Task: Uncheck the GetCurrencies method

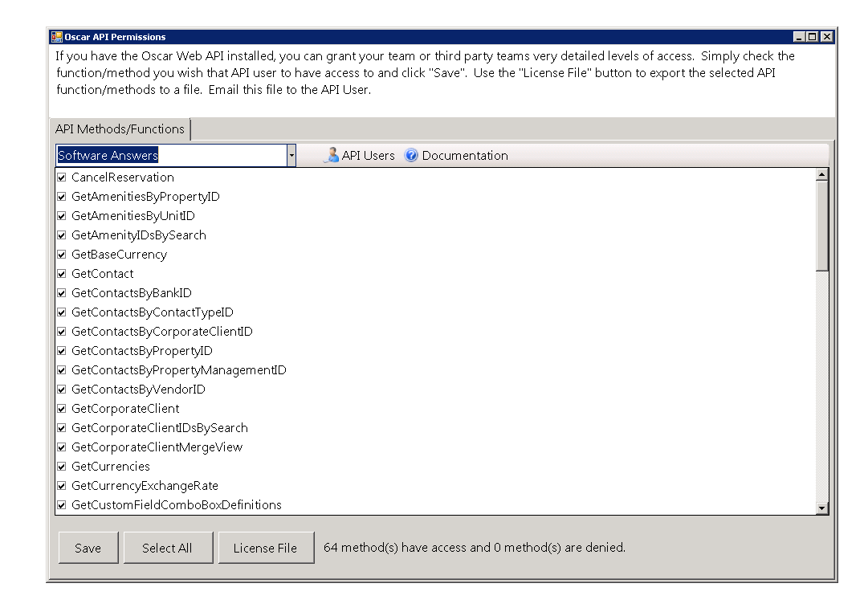Action: [x=62, y=466]
